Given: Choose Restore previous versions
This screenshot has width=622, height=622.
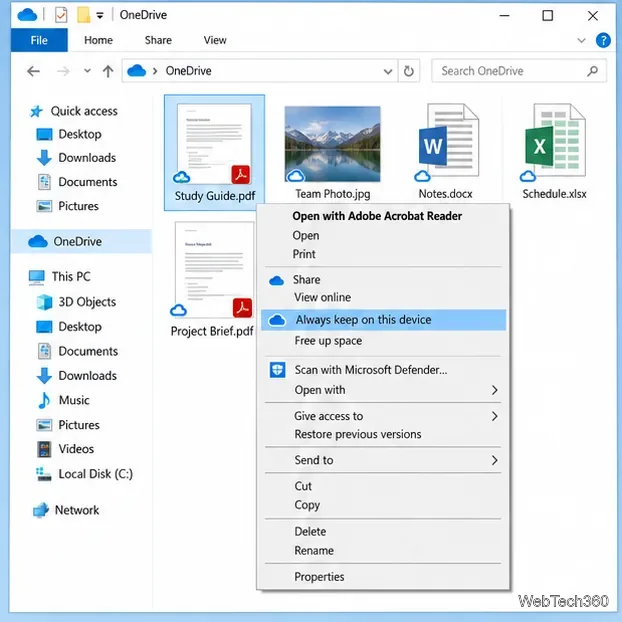Looking at the screenshot, I should [358, 434].
